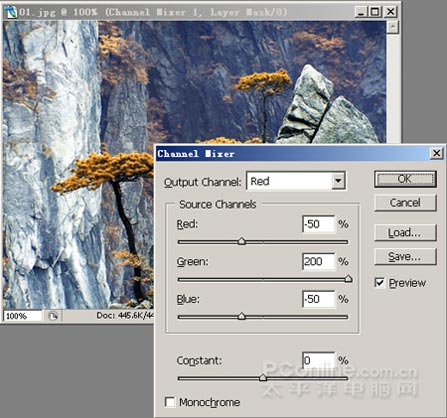Open Load... to import mixer settings
Viewport: 447px width, 418px height.
(x=405, y=233)
